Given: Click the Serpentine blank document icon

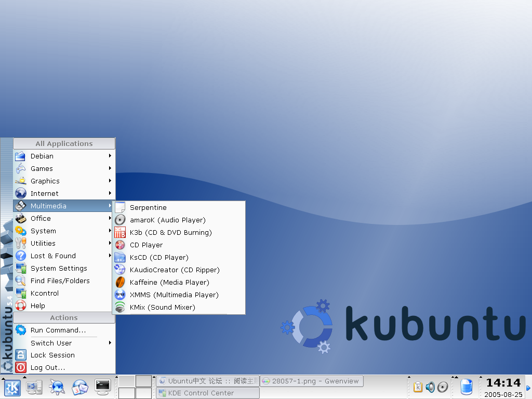Looking at the screenshot, I should point(120,207).
